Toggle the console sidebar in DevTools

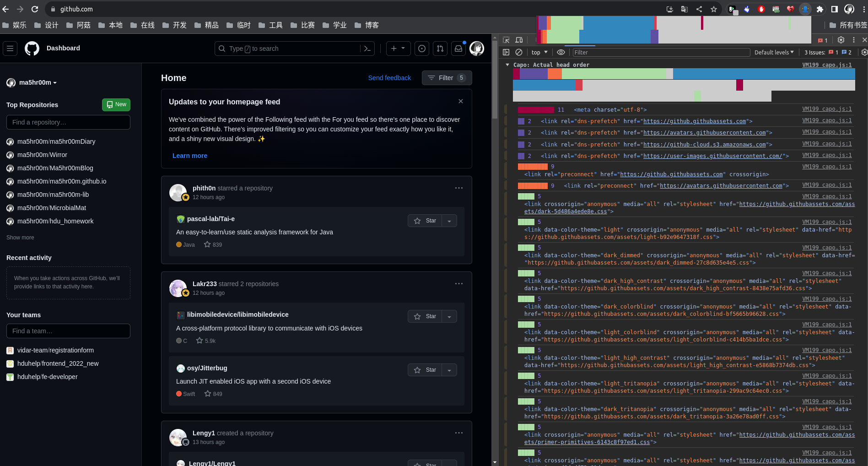[x=506, y=52]
